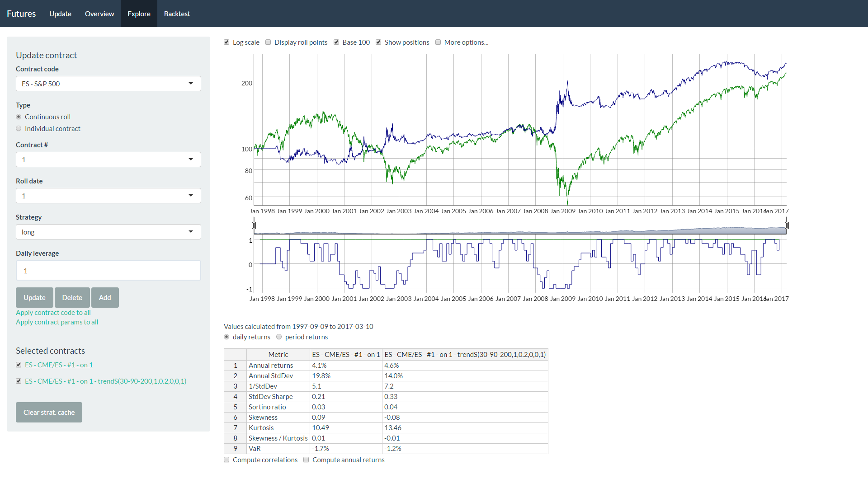Click Apply contract params to all link
868x488 pixels.
(57, 322)
